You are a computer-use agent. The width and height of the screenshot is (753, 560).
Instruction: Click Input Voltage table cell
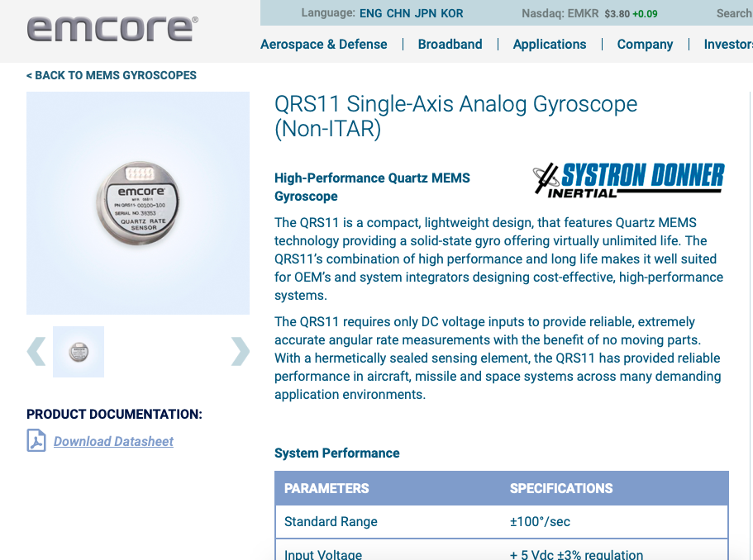point(323,554)
